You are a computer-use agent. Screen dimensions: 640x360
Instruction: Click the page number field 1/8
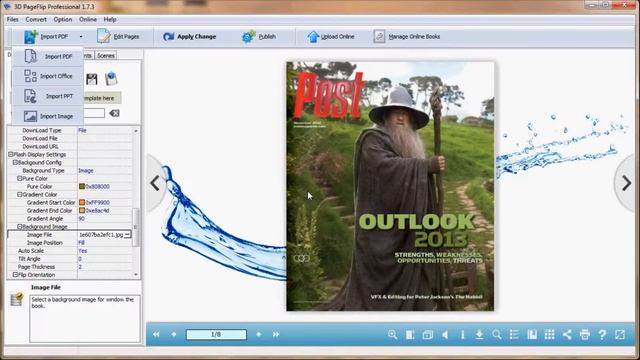pos(216,334)
